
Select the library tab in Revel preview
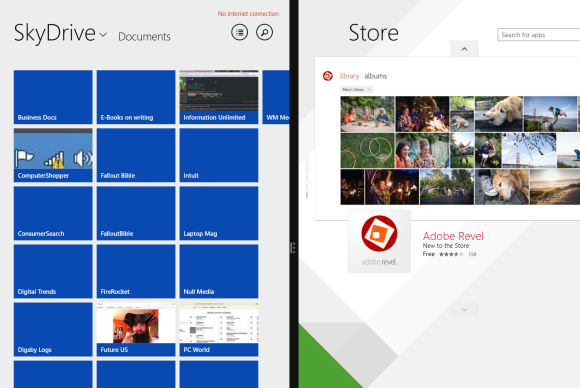pyautogui.click(x=349, y=76)
